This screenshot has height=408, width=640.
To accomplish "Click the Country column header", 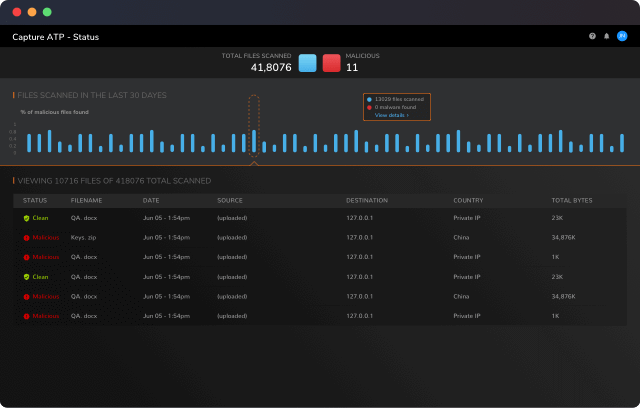I will point(468,200).
